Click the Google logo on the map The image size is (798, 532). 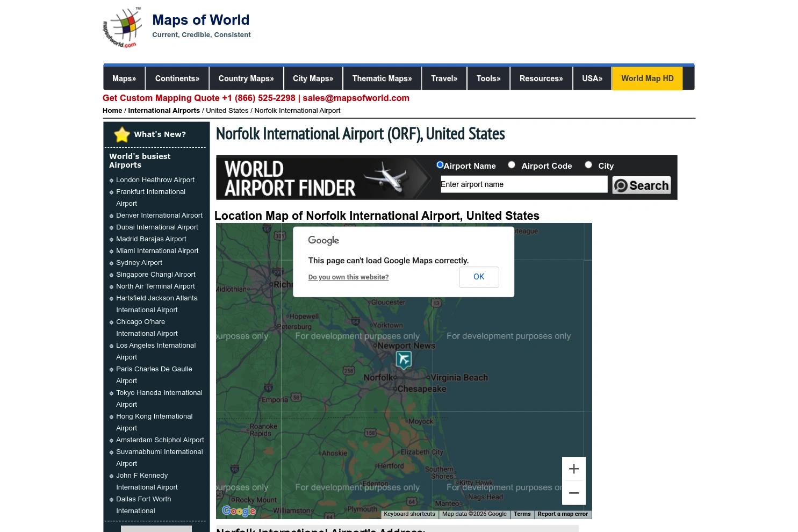tap(239, 511)
